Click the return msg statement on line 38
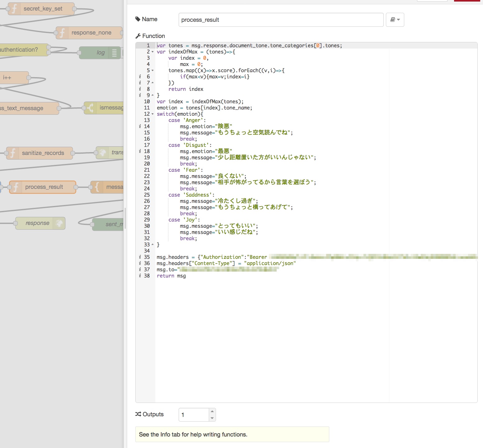Image resolution: width=483 pixels, height=448 pixels. [171, 276]
